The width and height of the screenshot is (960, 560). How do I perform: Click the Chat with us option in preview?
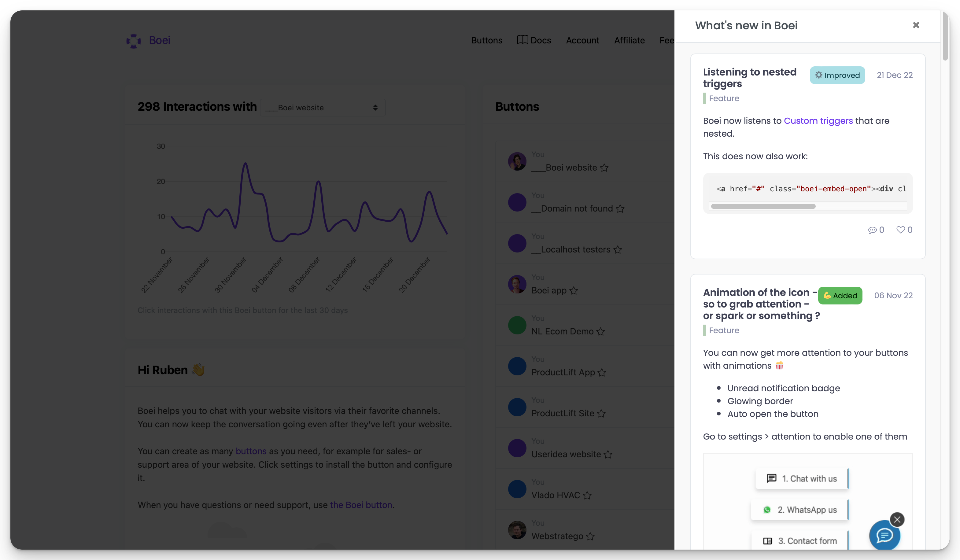coord(801,478)
